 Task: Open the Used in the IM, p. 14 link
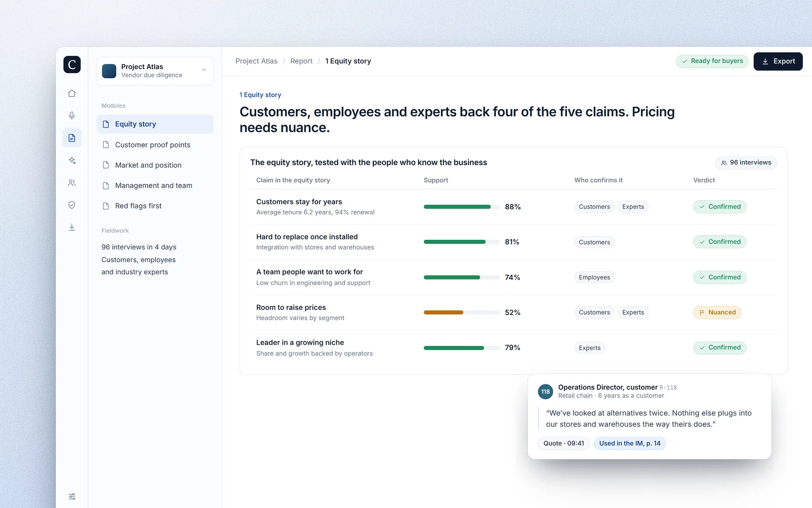click(x=630, y=443)
